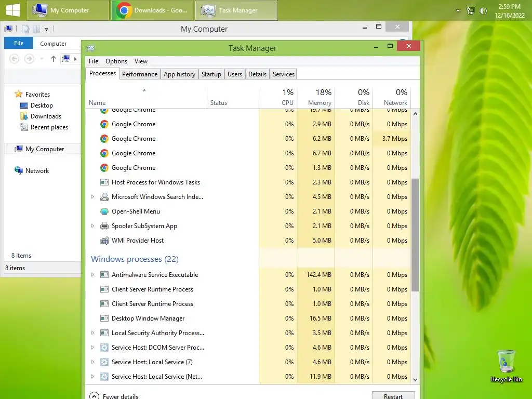Switch to the Services tab

click(x=283, y=74)
